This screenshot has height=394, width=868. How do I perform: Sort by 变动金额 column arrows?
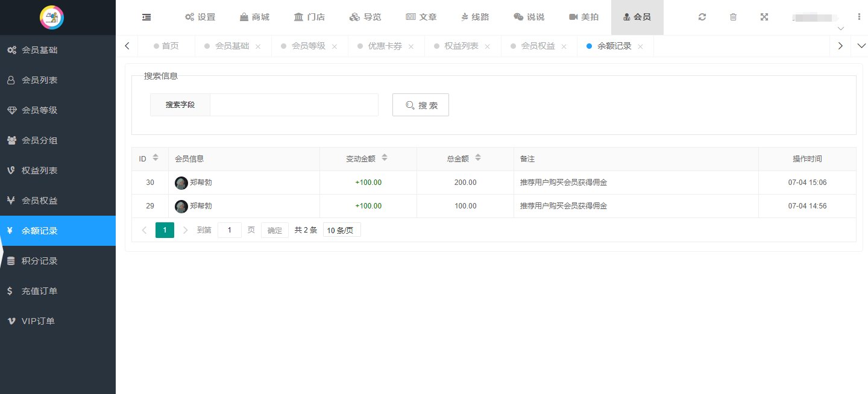pos(385,158)
